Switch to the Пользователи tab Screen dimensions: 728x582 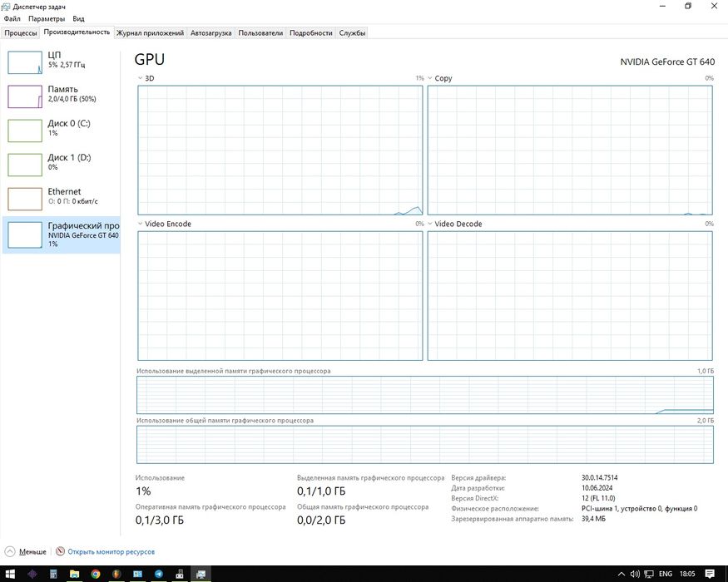tap(260, 33)
